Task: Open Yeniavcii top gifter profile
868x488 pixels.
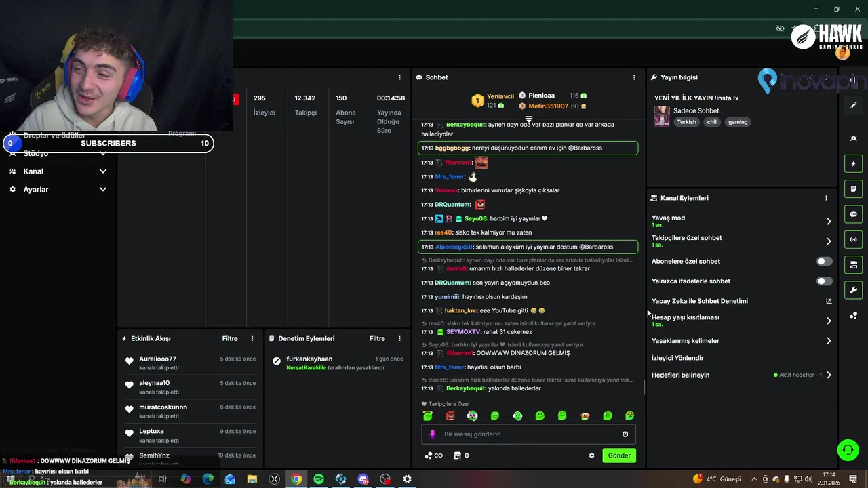Action: (x=500, y=96)
